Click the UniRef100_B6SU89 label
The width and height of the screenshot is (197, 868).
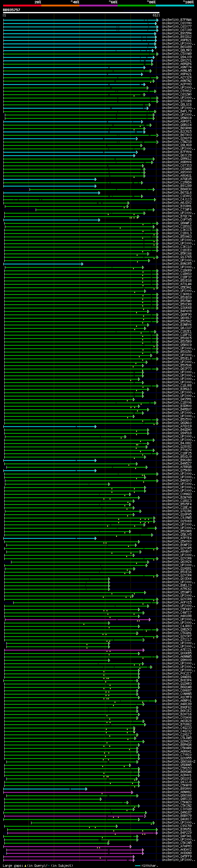177,47
